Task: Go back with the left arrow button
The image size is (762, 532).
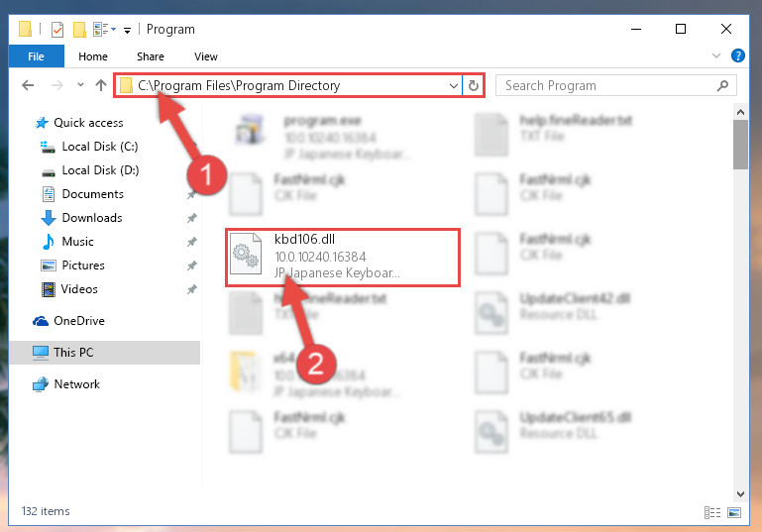Action: pyautogui.click(x=28, y=85)
